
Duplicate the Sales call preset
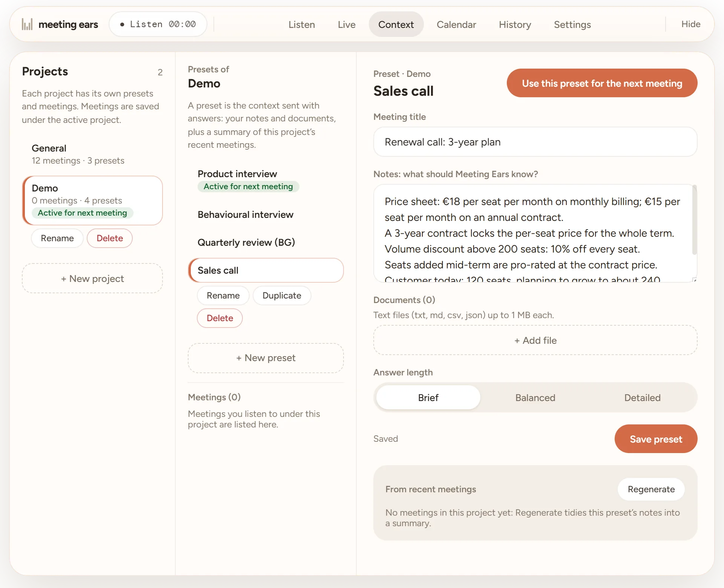click(x=282, y=296)
